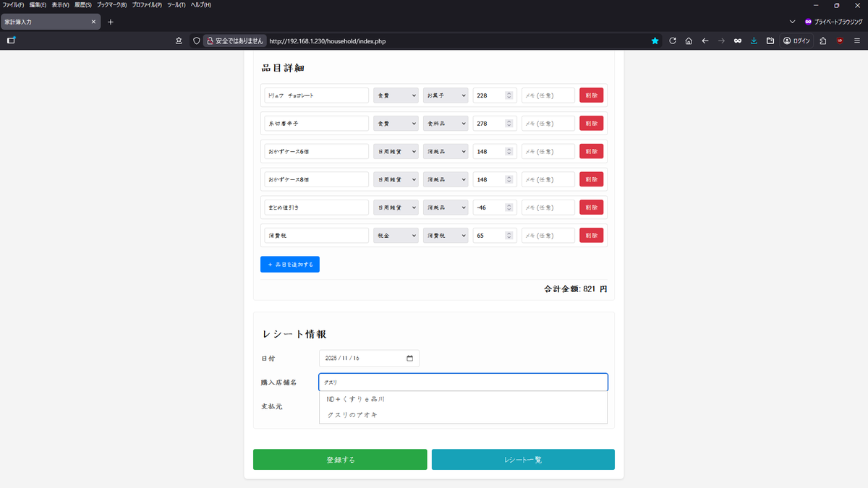Select suggestion クスリのアオキ
The width and height of the screenshot is (868, 488).
pos(463,415)
